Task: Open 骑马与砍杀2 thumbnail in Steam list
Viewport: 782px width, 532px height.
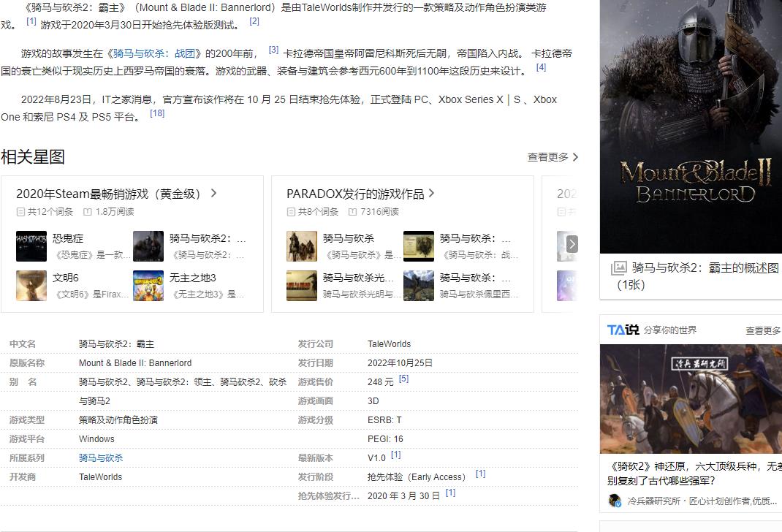Action: click(x=148, y=246)
